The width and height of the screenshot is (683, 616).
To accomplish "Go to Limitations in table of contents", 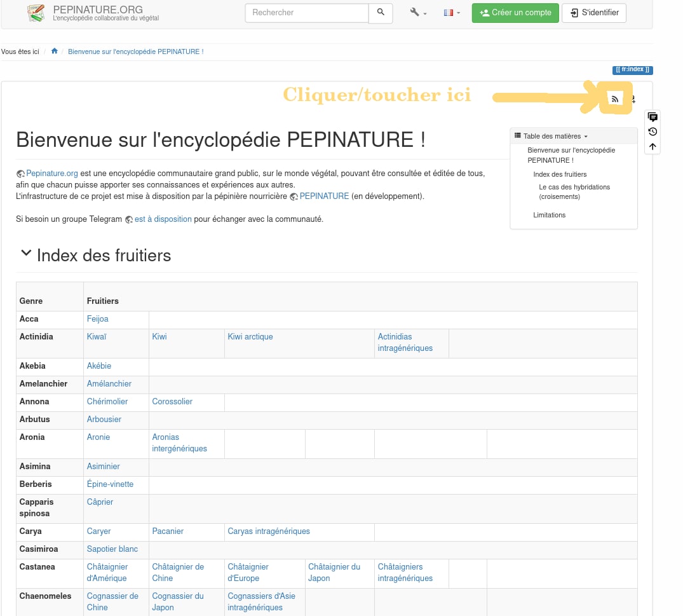I will click(549, 215).
